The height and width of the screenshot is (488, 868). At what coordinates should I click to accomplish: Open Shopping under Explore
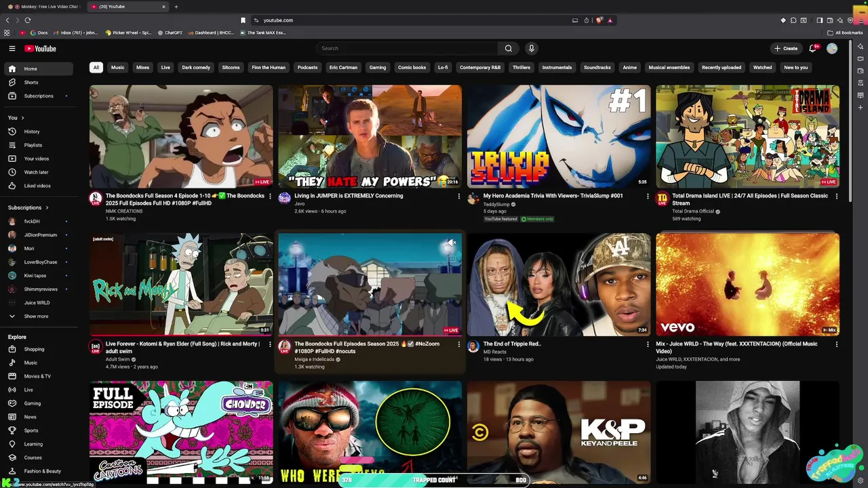39,349
